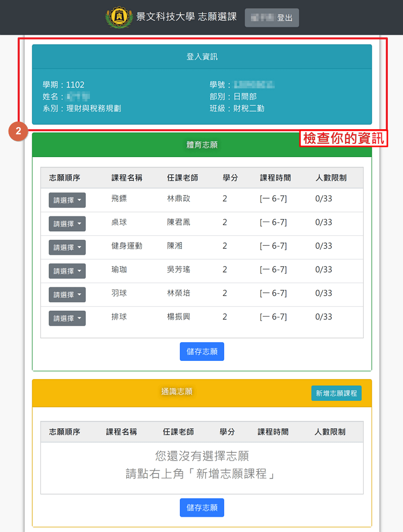This screenshot has height=532, width=403.
Task: Click the 登入資訊 panel header
Action: (201, 57)
